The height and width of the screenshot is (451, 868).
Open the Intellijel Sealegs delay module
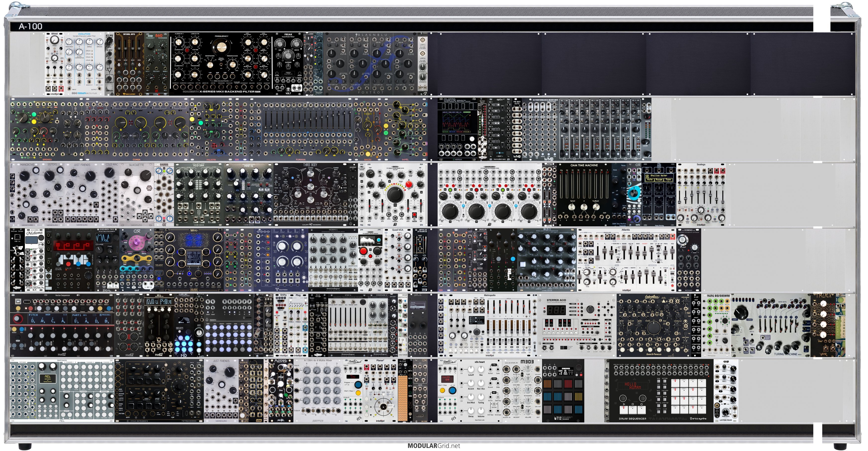pyautogui.click(x=701, y=195)
